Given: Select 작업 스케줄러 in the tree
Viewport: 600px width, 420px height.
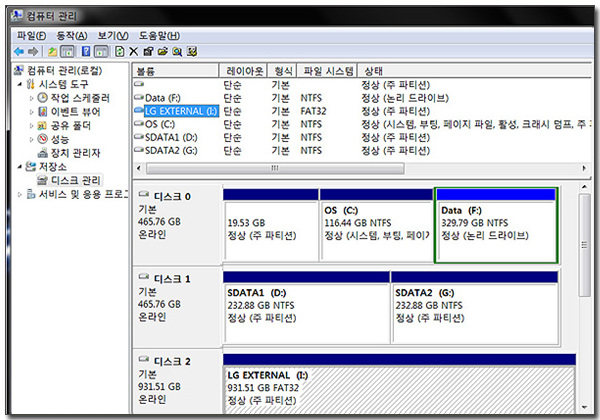Looking at the screenshot, I should point(80,98).
